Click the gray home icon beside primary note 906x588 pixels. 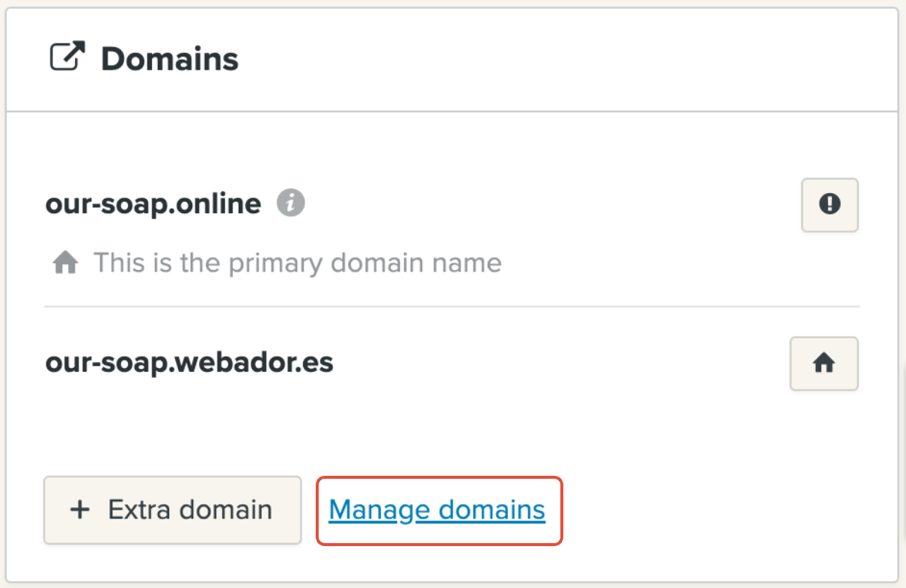[66, 263]
